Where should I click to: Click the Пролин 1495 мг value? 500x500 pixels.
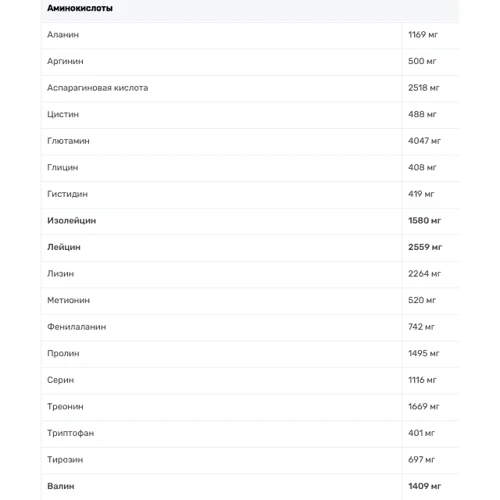424,353
